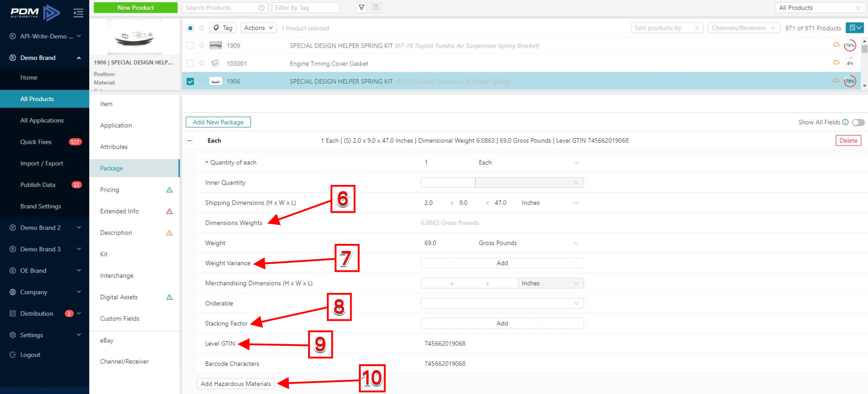Open Brand Settings in sidebar
868x394 pixels.
pos(45,206)
